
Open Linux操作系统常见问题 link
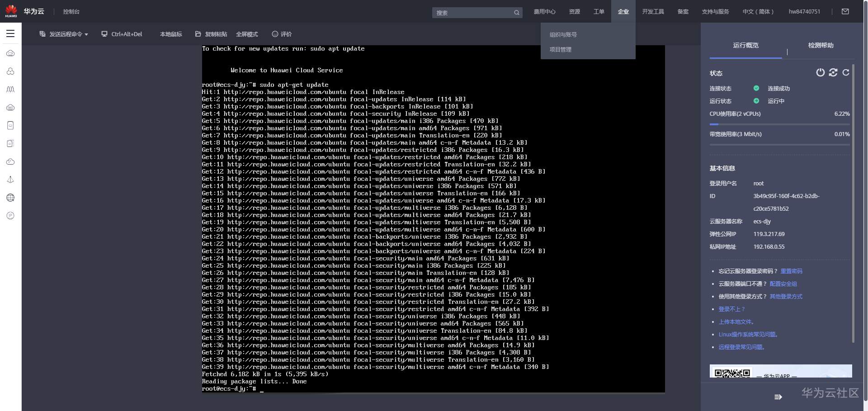coord(749,335)
